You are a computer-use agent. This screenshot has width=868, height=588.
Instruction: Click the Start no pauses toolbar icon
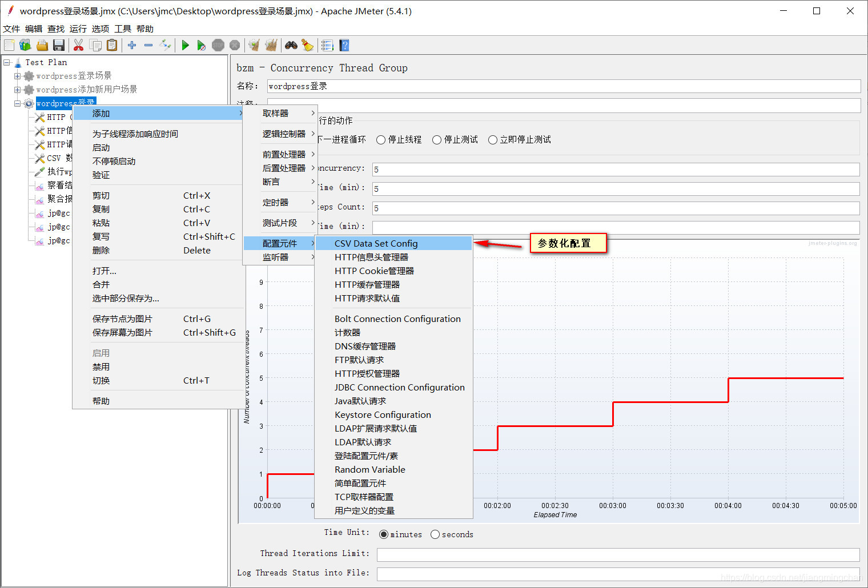202,45
